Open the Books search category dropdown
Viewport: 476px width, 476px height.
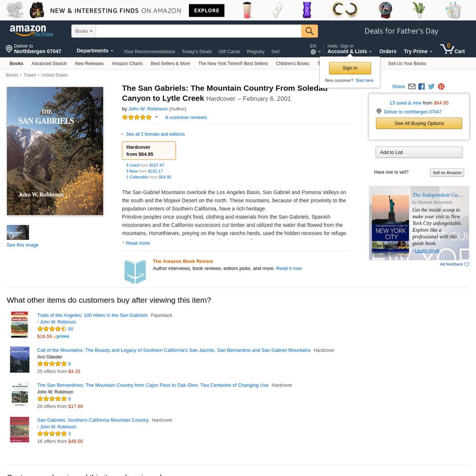tap(83, 31)
